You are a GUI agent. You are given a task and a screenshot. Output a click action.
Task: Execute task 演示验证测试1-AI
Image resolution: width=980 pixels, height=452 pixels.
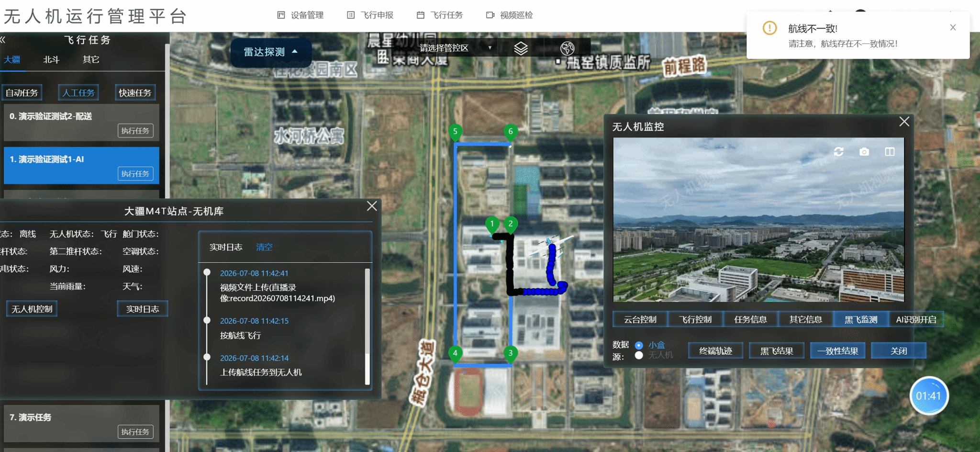(x=135, y=174)
